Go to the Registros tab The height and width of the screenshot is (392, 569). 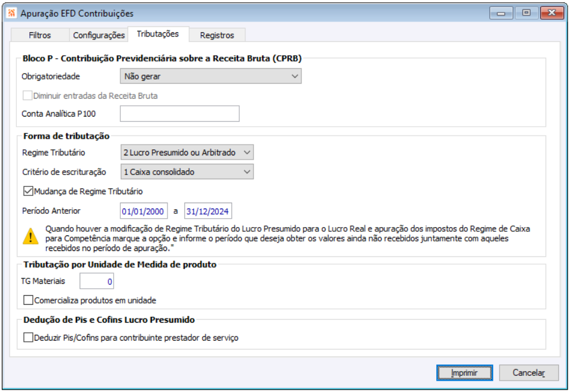point(217,35)
